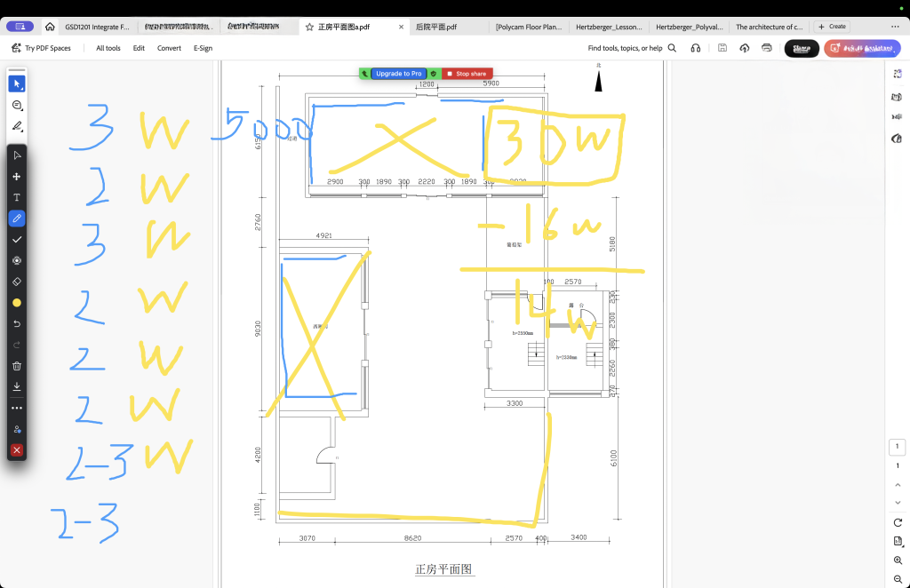Click the trash icon to clear annotations

pyautogui.click(x=17, y=366)
